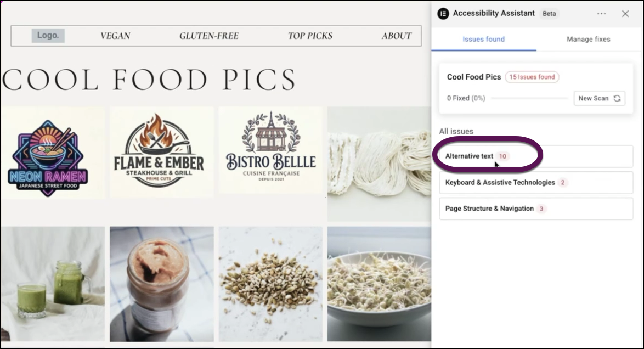Go to TOP PICKS page
Image resolution: width=644 pixels, height=349 pixels.
(310, 36)
